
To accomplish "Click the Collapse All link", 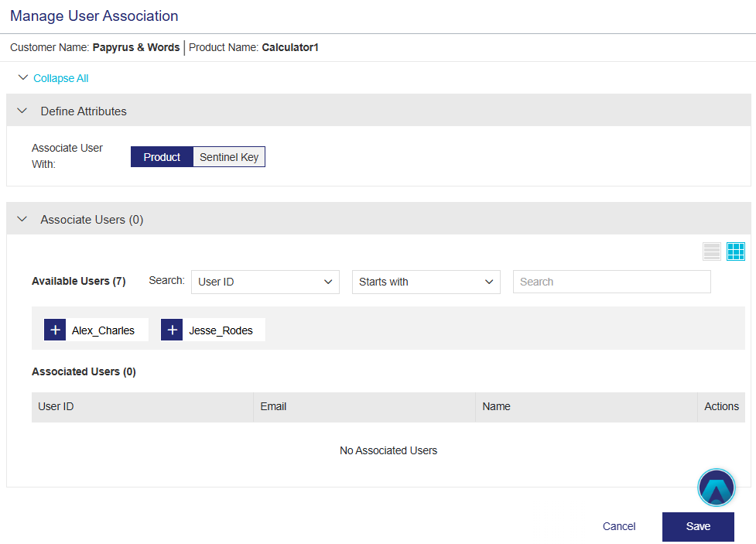I will click(61, 78).
